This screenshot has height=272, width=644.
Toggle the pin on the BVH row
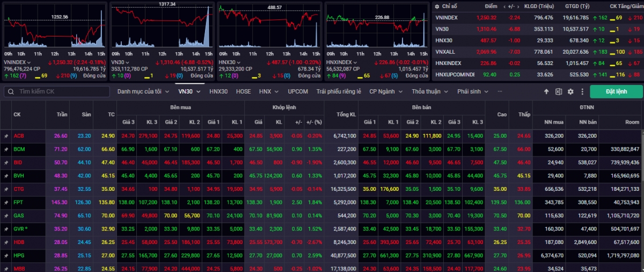click(x=6, y=176)
